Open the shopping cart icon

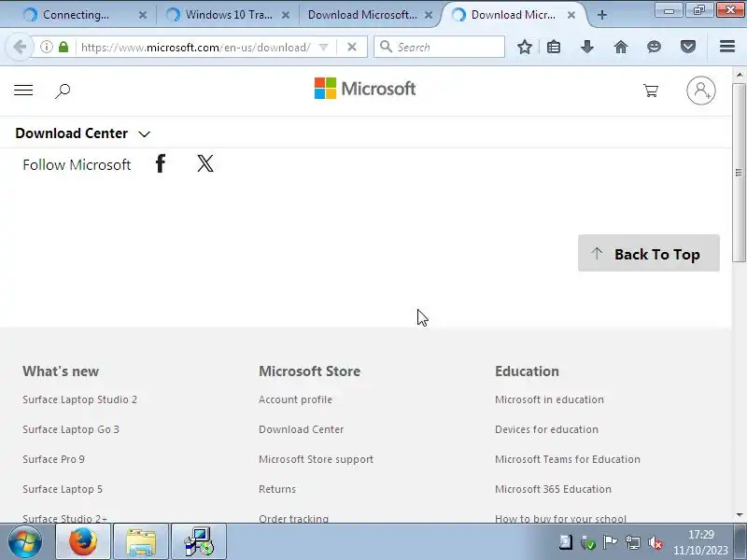click(651, 90)
